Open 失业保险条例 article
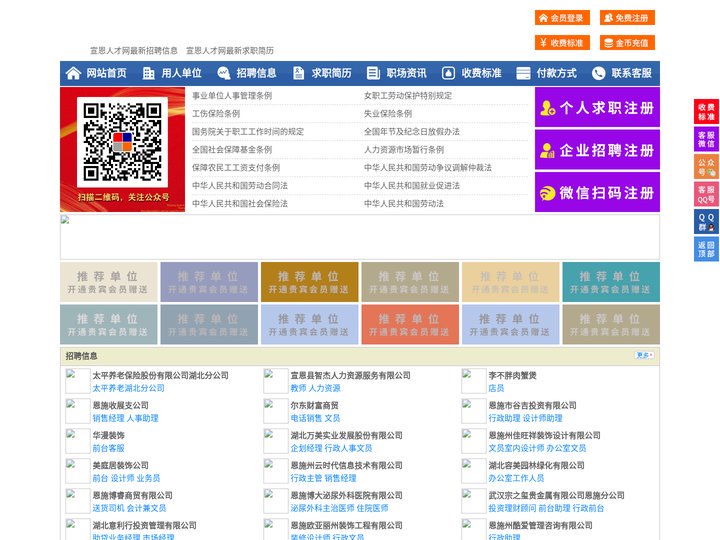Viewport: 720px width, 540px height. 388,113
